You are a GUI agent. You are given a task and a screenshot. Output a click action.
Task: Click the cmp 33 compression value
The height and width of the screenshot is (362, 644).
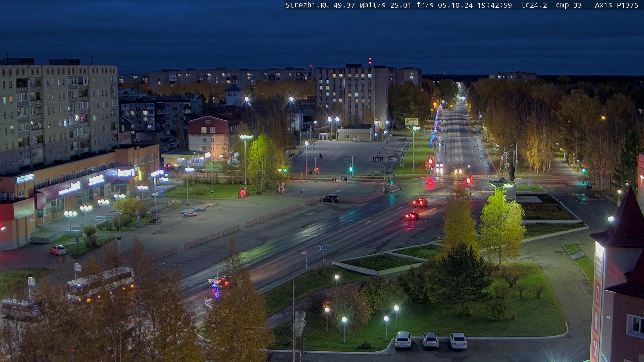click(x=569, y=5)
